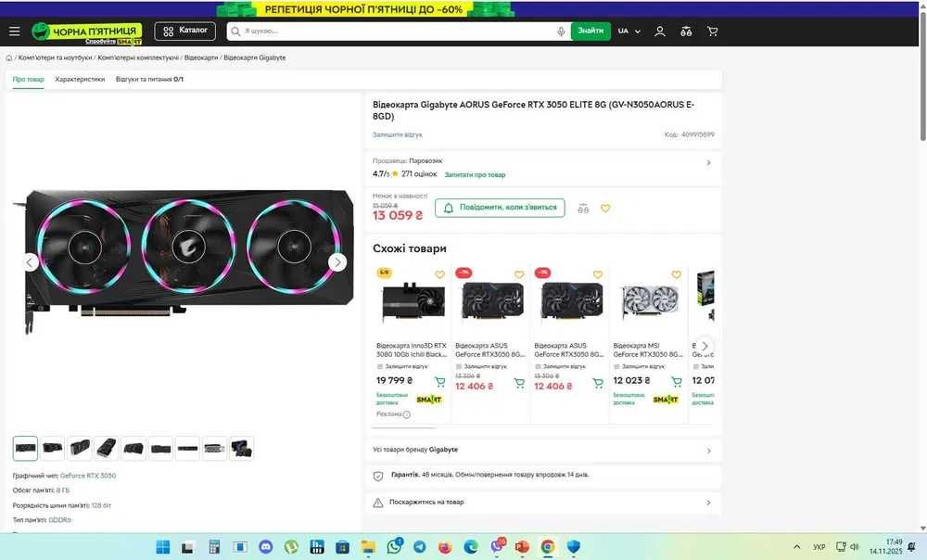Image resolution: width=927 pixels, height=560 pixels.
Task: Open Відеокарта Inno3D RTX 3080 title
Action: 412,350
